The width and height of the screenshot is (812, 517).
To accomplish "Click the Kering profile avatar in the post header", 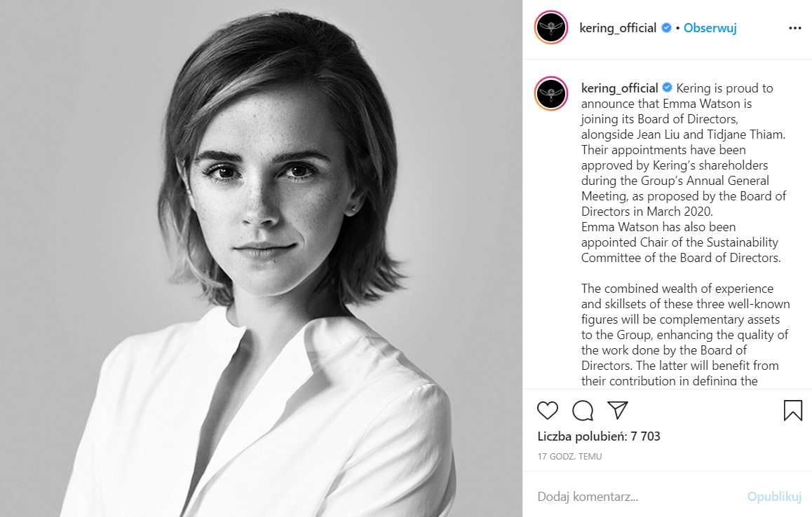I will point(551,28).
